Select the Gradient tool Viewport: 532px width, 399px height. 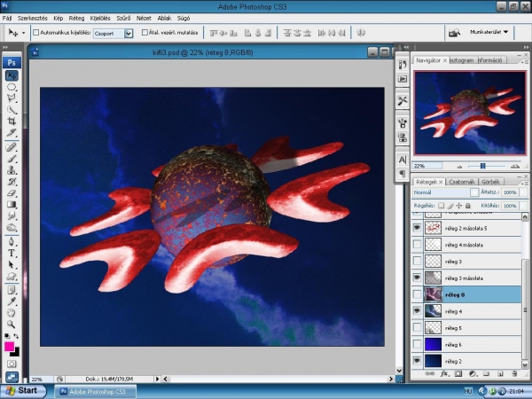pyautogui.click(x=12, y=204)
